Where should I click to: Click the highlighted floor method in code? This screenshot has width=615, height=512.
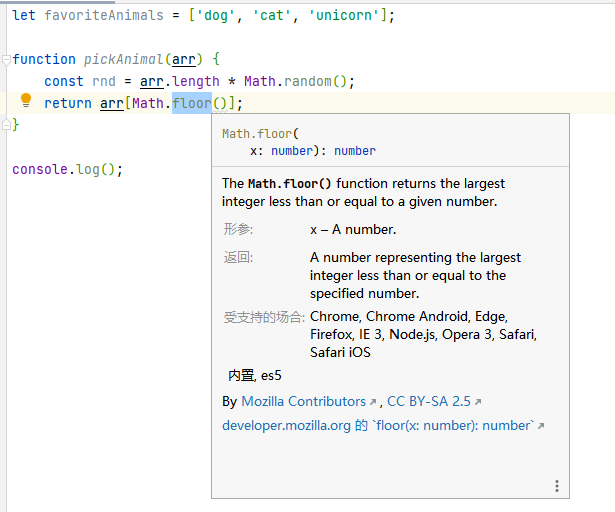[x=191, y=103]
